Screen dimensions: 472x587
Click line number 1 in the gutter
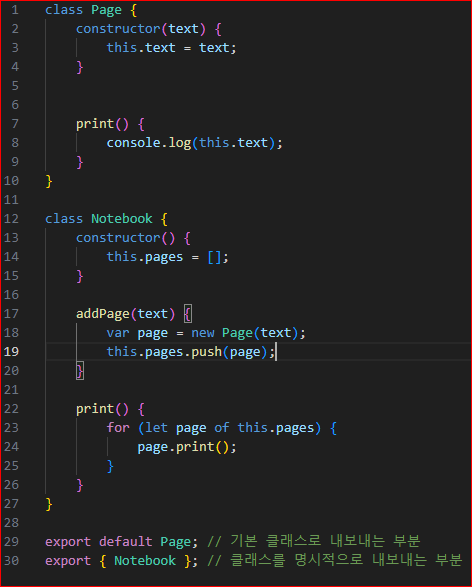(x=15, y=10)
